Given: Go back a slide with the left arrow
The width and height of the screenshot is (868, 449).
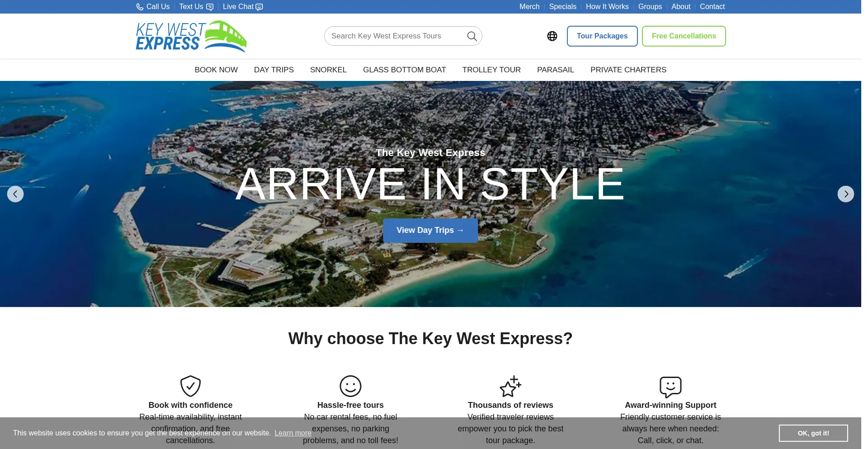Looking at the screenshot, I should 15,194.
